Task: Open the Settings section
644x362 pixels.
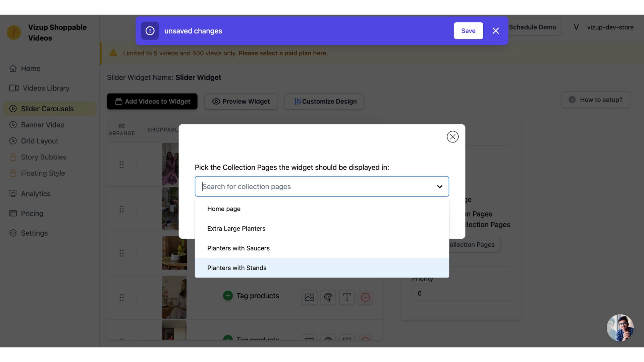Action: (34, 233)
